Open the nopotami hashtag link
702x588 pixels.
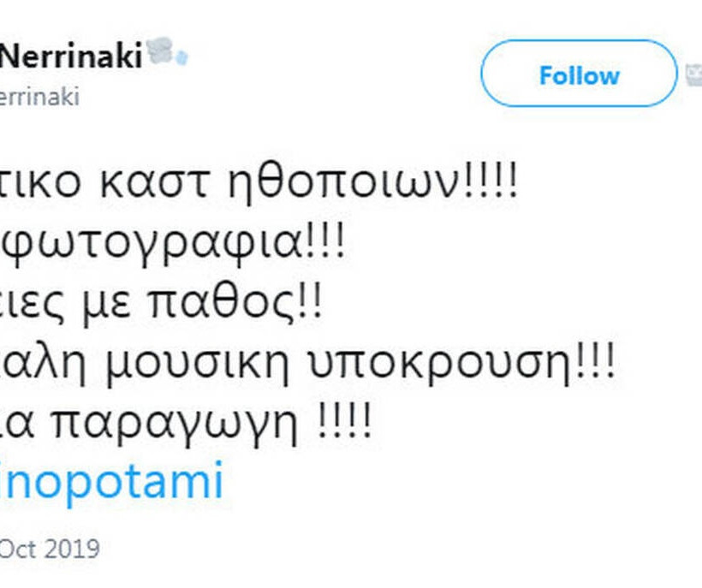pyautogui.click(x=111, y=480)
